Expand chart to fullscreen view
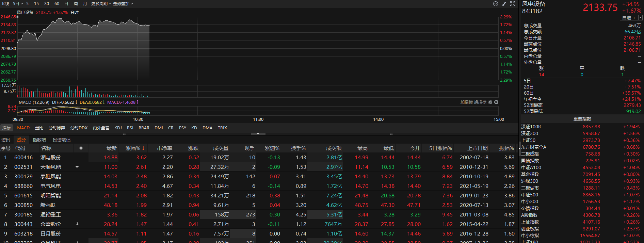Screen dimensions: 644x243 (513, 4)
